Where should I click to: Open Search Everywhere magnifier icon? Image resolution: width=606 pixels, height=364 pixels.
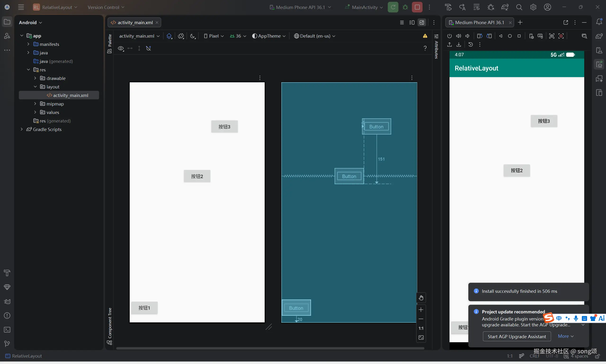point(519,7)
